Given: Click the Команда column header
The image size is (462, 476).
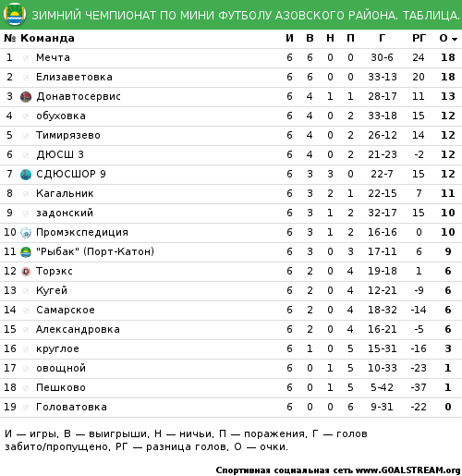Looking at the screenshot, I should 47,38.
